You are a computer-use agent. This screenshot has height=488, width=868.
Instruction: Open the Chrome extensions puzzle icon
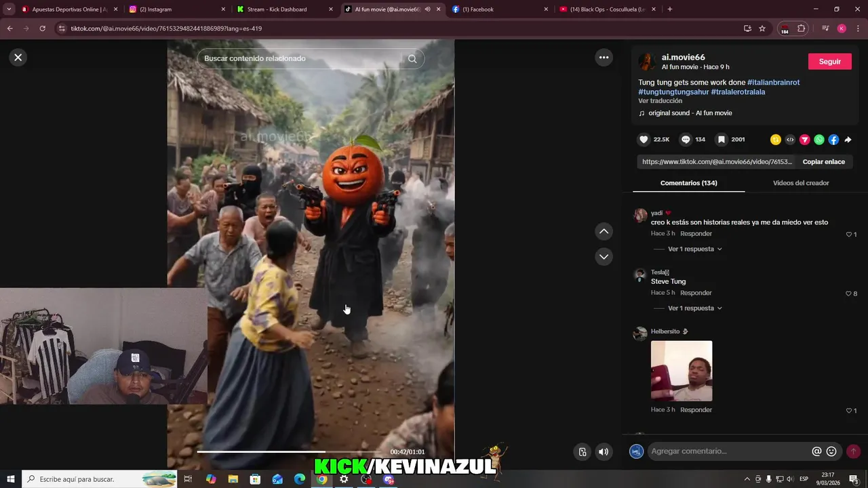pos(801,28)
